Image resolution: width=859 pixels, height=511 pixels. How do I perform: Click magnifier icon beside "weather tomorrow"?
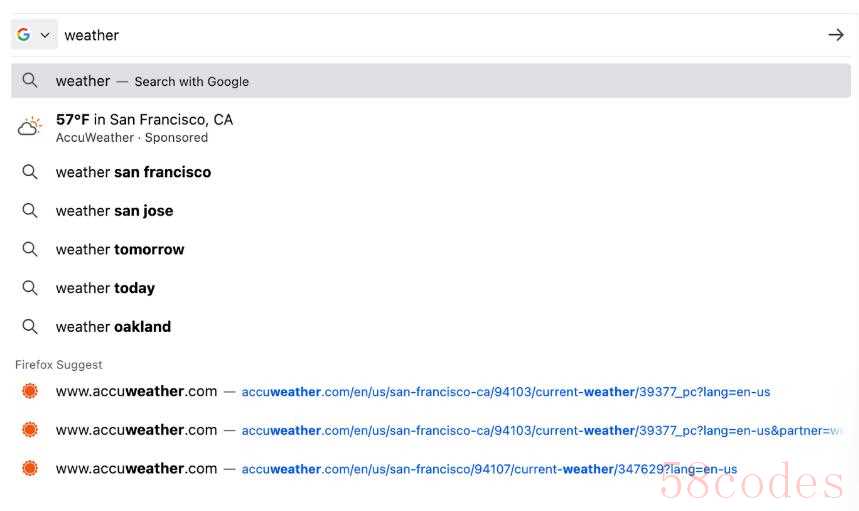[x=30, y=250]
